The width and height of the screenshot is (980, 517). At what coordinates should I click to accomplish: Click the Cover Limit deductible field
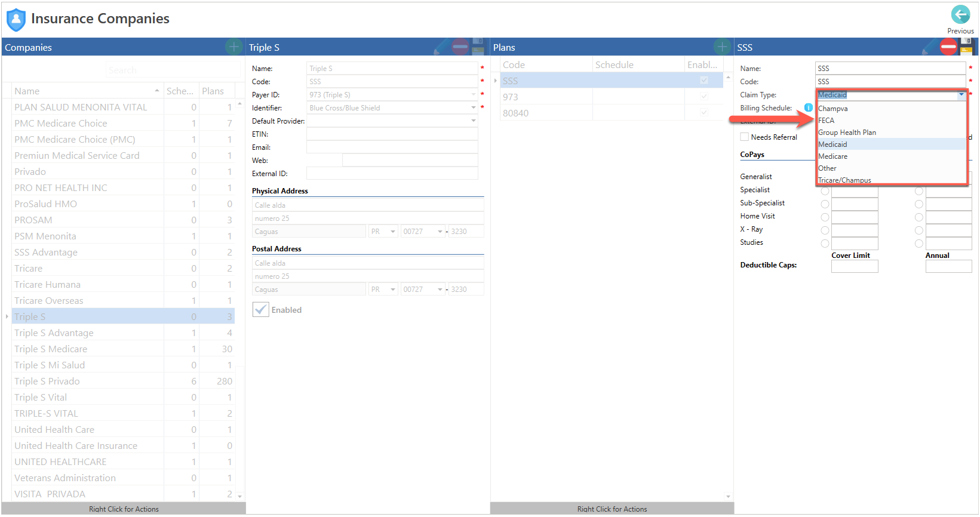[x=855, y=266]
